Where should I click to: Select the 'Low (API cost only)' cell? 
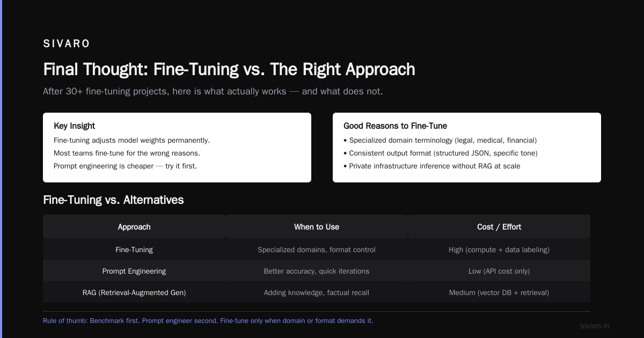pos(499,271)
